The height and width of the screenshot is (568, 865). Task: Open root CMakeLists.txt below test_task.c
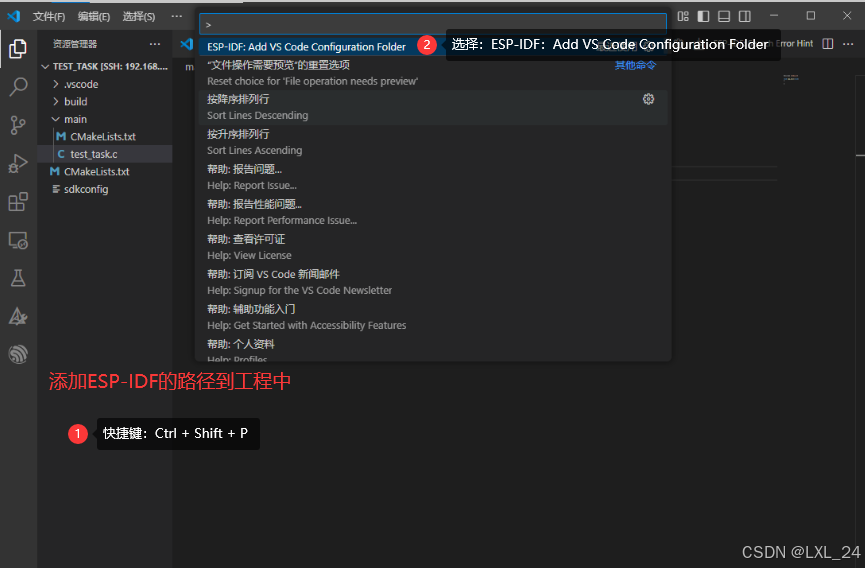104,172
